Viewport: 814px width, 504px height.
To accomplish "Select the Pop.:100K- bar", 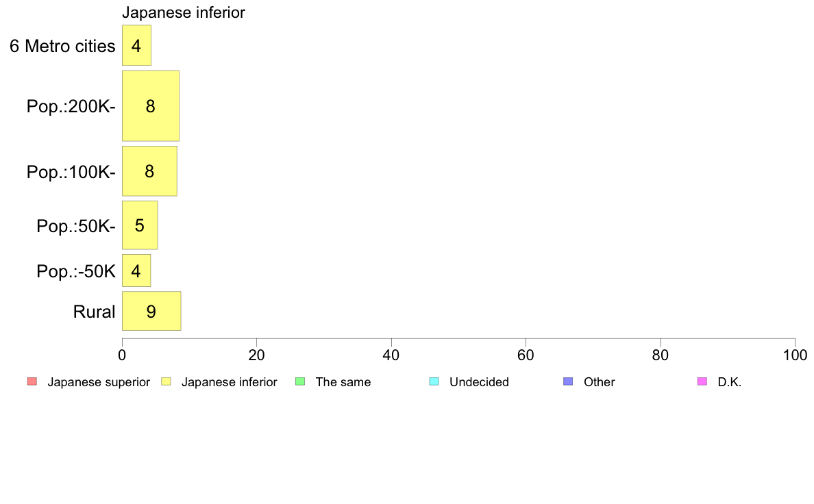I will (x=149, y=171).
